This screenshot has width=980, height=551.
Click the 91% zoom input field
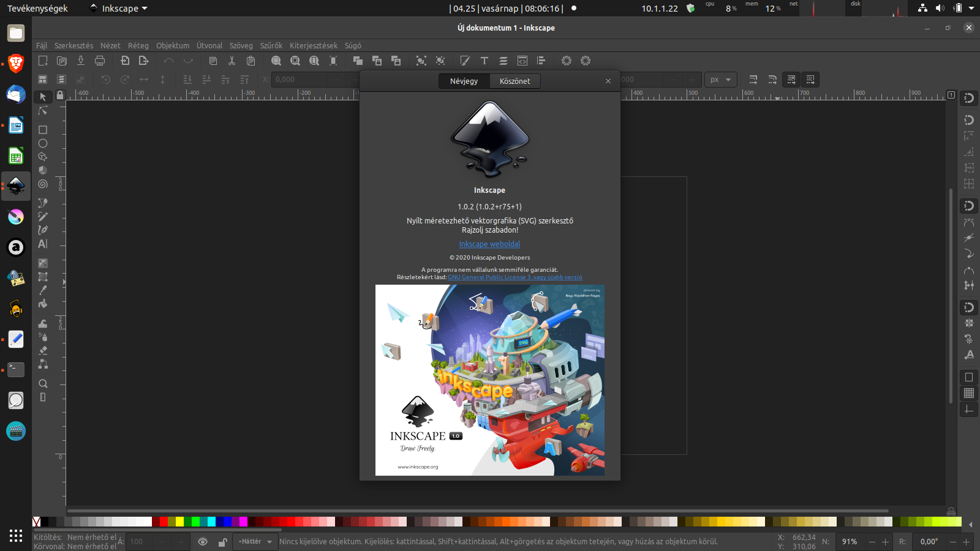(x=849, y=542)
